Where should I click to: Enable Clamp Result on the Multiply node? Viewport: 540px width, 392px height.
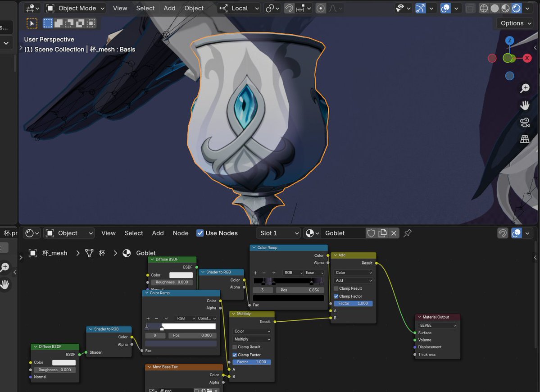coord(235,347)
